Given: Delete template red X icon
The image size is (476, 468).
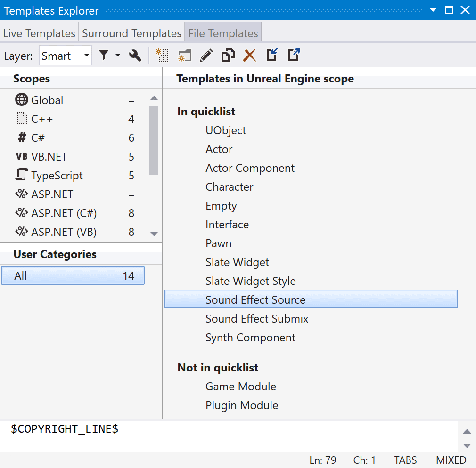Looking at the screenshot, I should pyautogui.click(x=250, y=56).
